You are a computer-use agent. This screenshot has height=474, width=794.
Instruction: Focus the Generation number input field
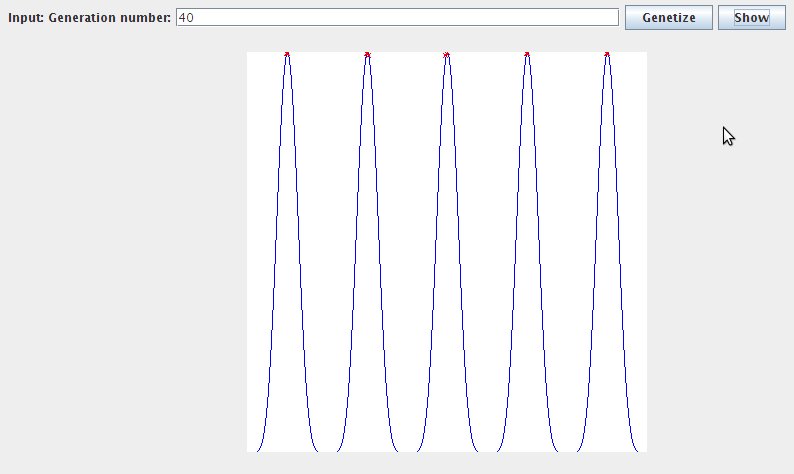397,18
